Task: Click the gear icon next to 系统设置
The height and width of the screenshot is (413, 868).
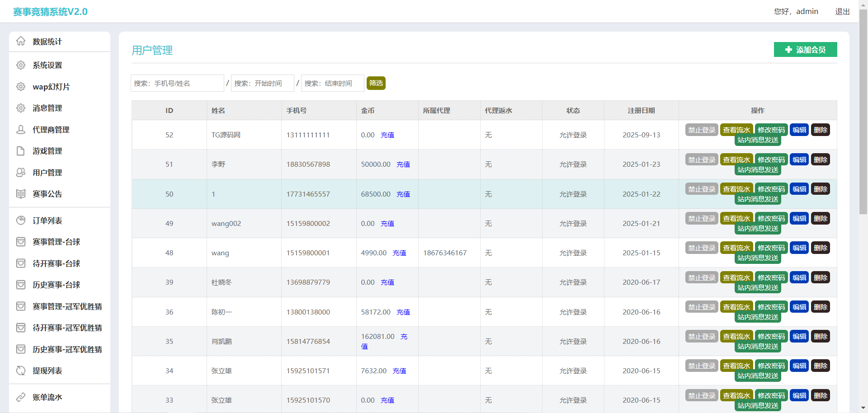Action: click(x=21, y=65)
